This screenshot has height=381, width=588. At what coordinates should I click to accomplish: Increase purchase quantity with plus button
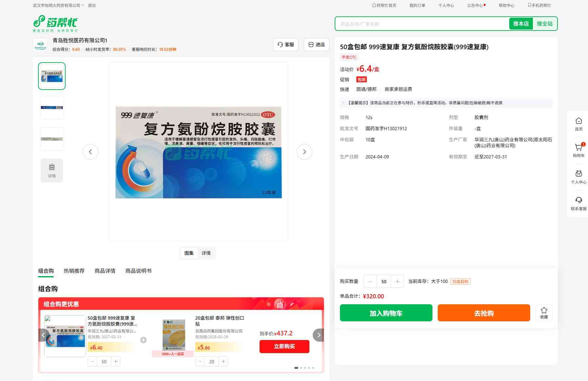coord(397,281)
